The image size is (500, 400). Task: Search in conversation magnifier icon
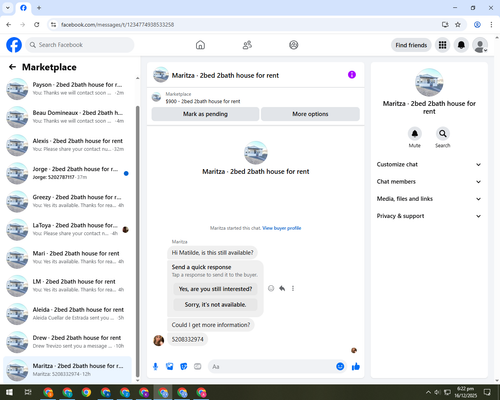443,134
